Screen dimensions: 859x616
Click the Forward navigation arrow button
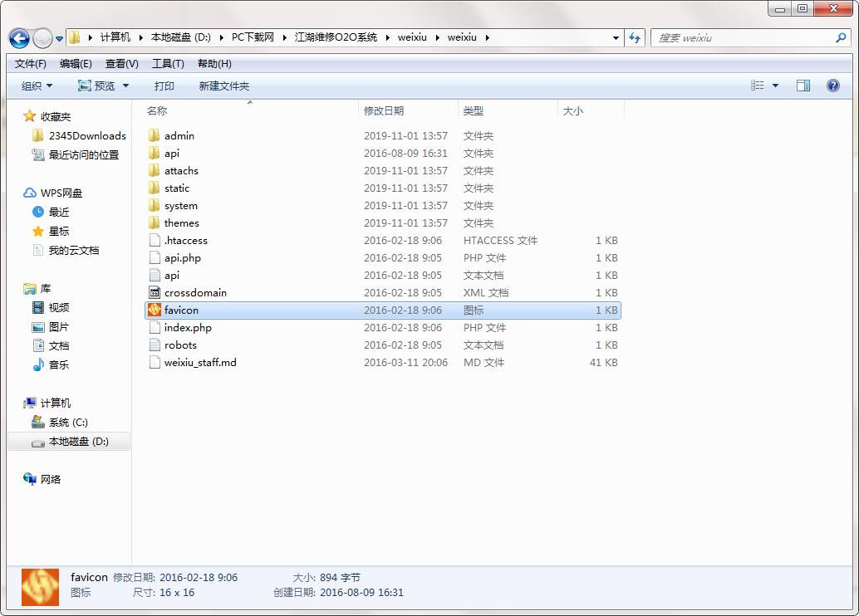click(42, 38)
